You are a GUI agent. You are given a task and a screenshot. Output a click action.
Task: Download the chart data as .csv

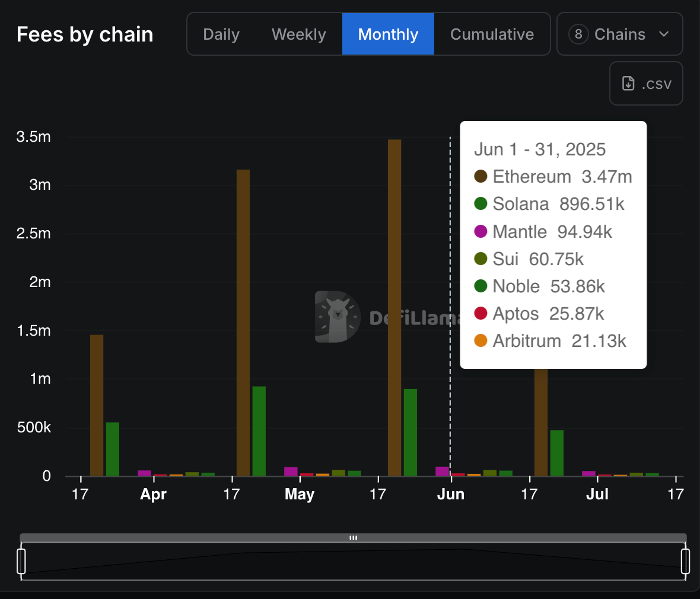[x=646, y=84]
